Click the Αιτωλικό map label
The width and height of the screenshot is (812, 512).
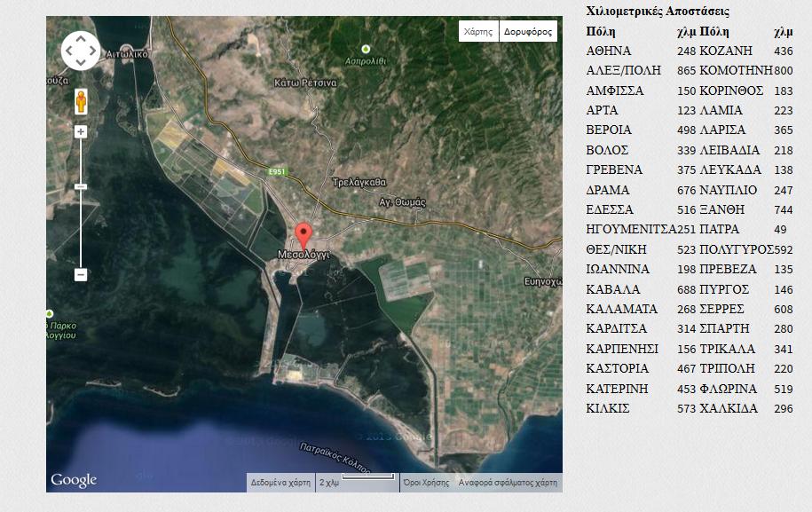point(128,54)
